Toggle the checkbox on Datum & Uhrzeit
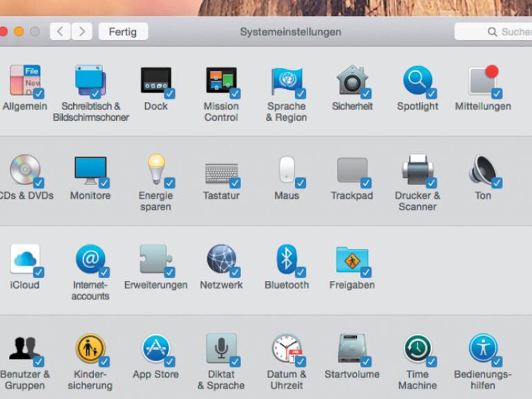Screen dimensions: 532x399 point(301,362)
